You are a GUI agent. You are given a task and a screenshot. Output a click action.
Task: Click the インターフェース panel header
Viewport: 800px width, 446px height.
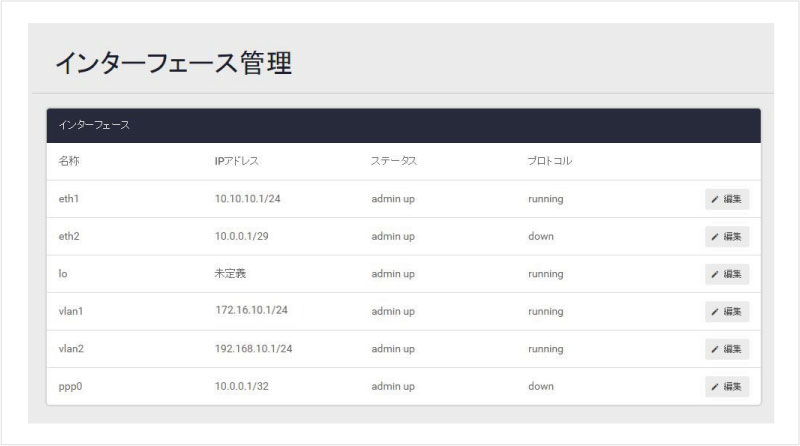[404, 126]
